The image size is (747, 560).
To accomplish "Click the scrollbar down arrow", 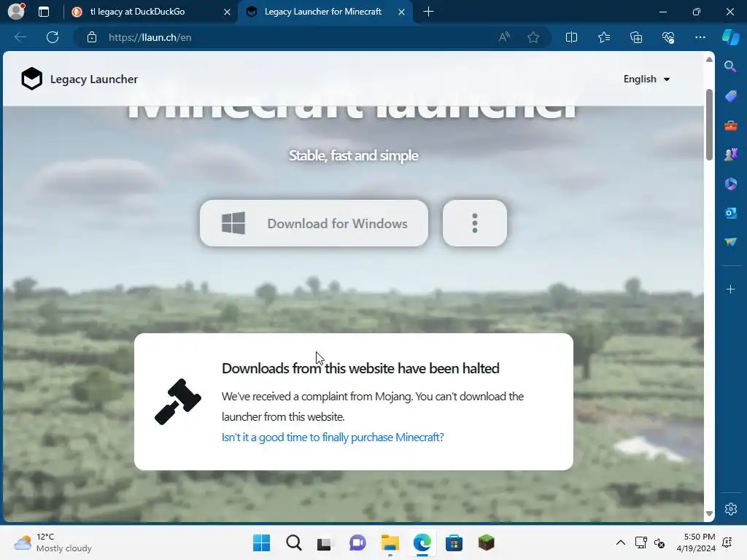I will click(x=709, y=513).
